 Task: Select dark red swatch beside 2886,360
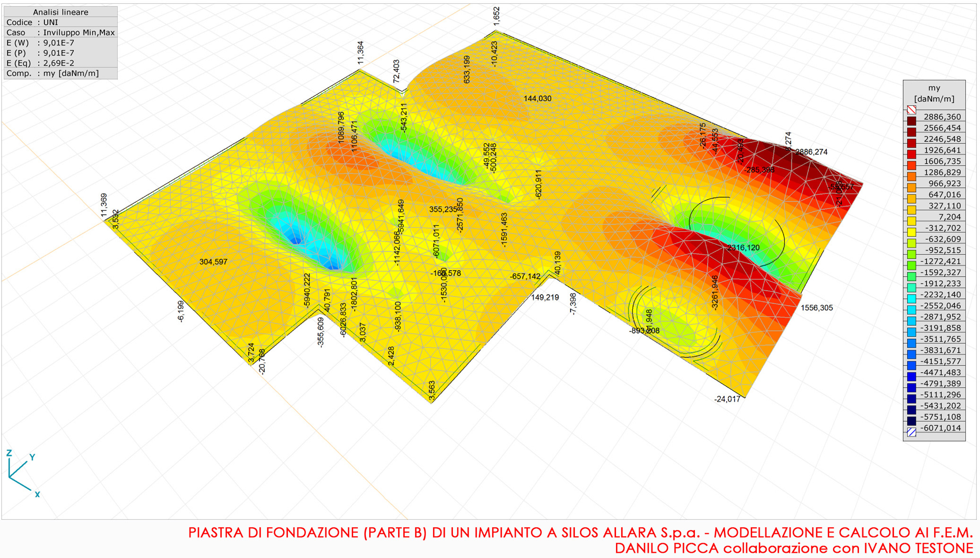[911, 121]
